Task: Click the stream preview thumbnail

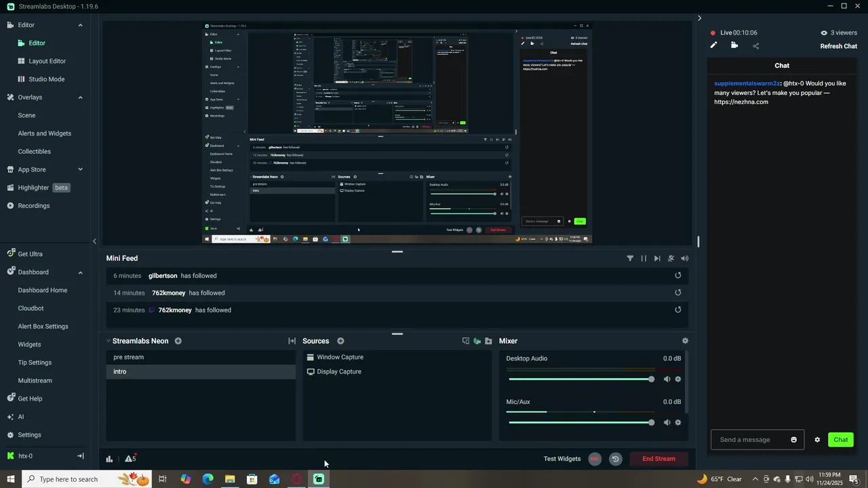Action: (397, 132)
